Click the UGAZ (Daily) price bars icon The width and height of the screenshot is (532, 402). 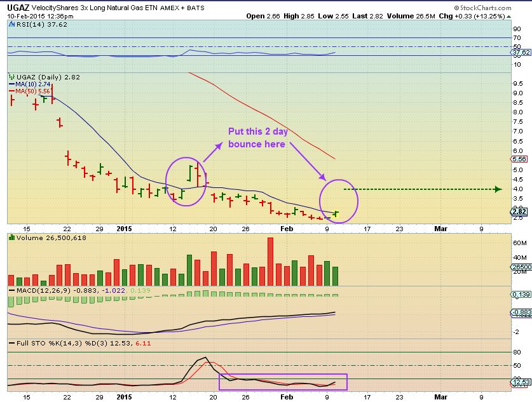point(11,77)
